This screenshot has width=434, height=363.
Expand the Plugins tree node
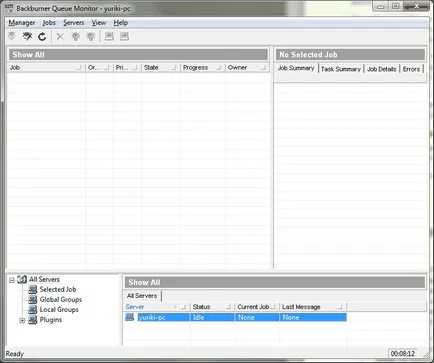(x=22, y=320)
